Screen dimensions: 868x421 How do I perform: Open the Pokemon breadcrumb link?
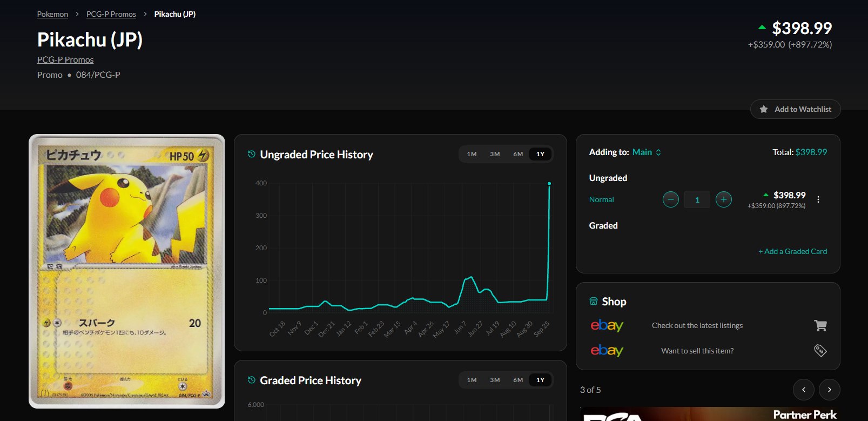[x=52, y=14]
